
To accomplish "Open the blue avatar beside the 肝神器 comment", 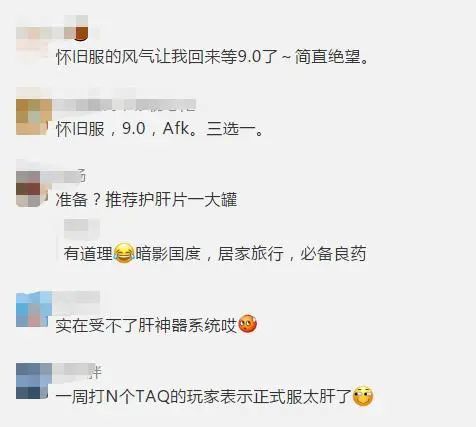I will [34, 309].
